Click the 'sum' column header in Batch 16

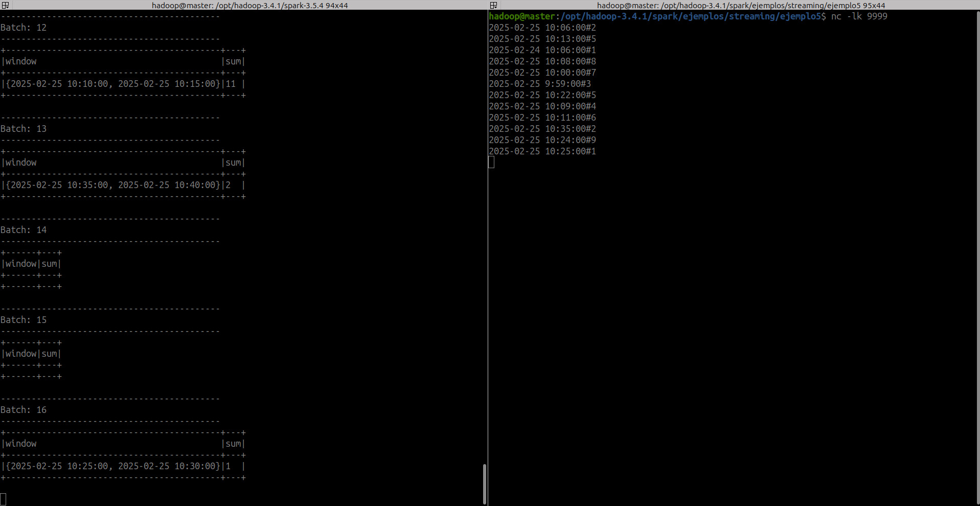233,444
